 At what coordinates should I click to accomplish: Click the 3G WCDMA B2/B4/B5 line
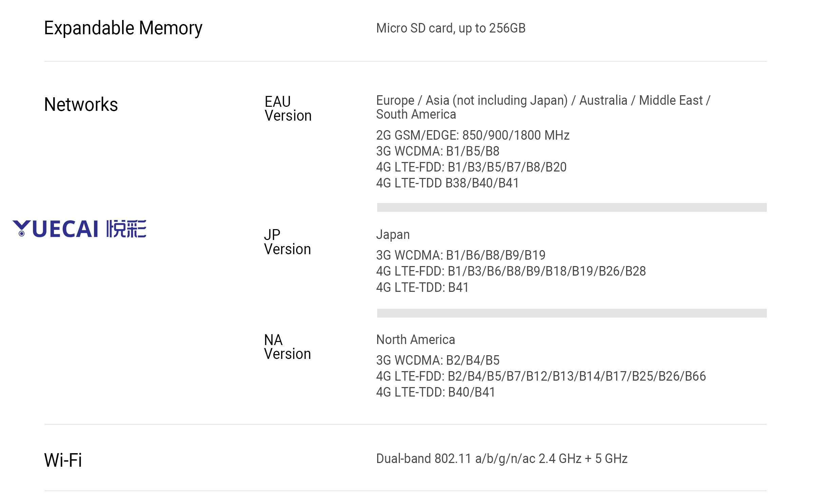[x=438, y=360]
